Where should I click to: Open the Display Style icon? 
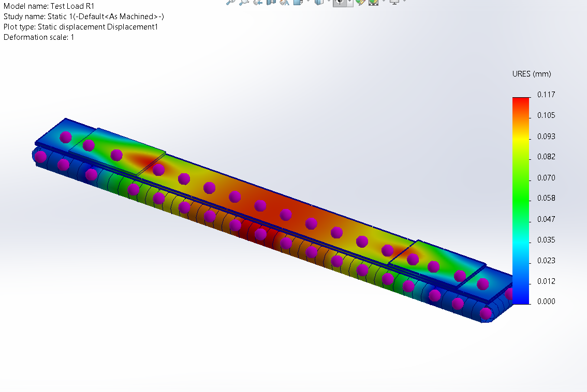[319, 2]
